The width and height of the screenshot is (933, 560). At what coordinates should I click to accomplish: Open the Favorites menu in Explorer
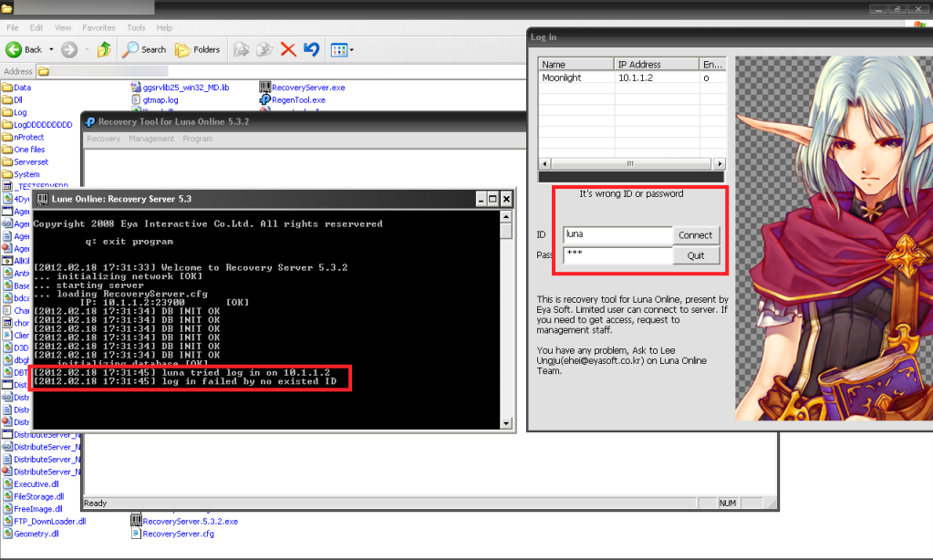98,28
